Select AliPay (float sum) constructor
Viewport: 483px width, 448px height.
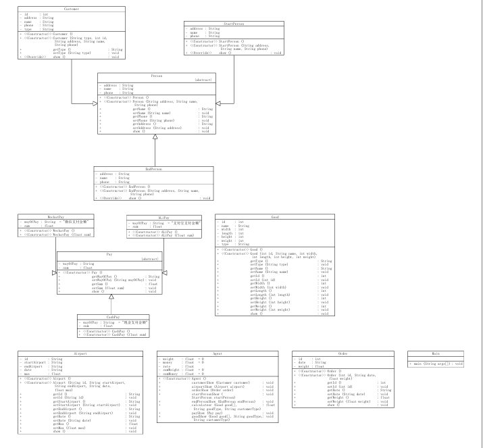(161, 235)
